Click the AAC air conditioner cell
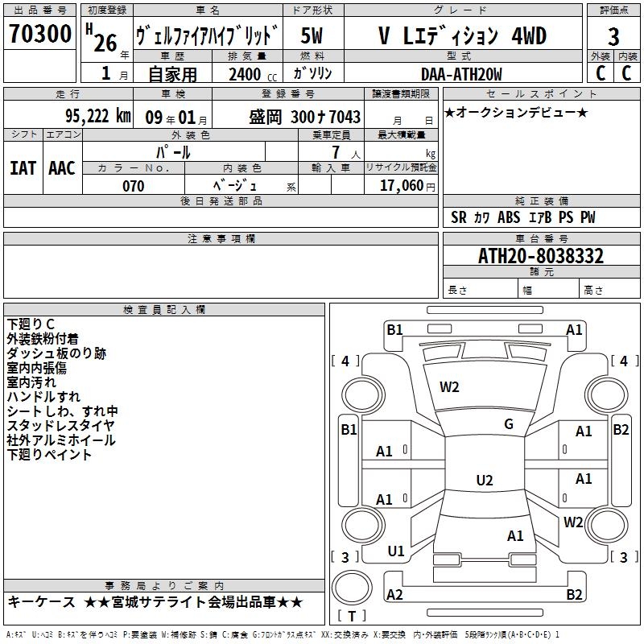This screenshot has height=644, width=644. click(x=62, y=167)
